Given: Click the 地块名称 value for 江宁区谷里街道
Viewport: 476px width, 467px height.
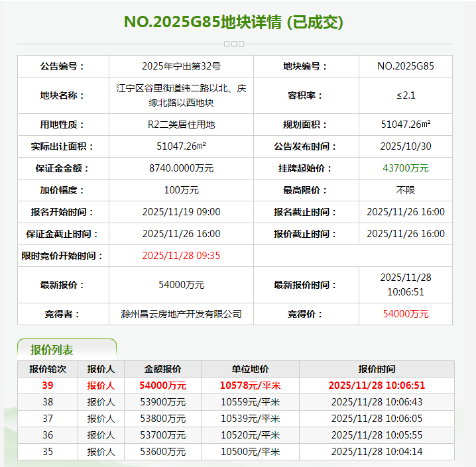Looking at the screenshot, I should click(181, 95).
